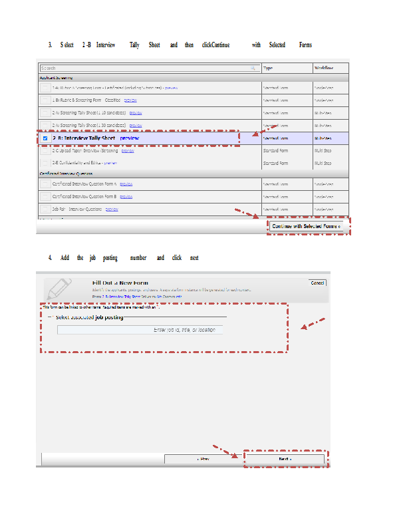Select the 2-B: Interview Tally Sheet row title
Viewport: 411px width, 532px height.
point(84,138)
